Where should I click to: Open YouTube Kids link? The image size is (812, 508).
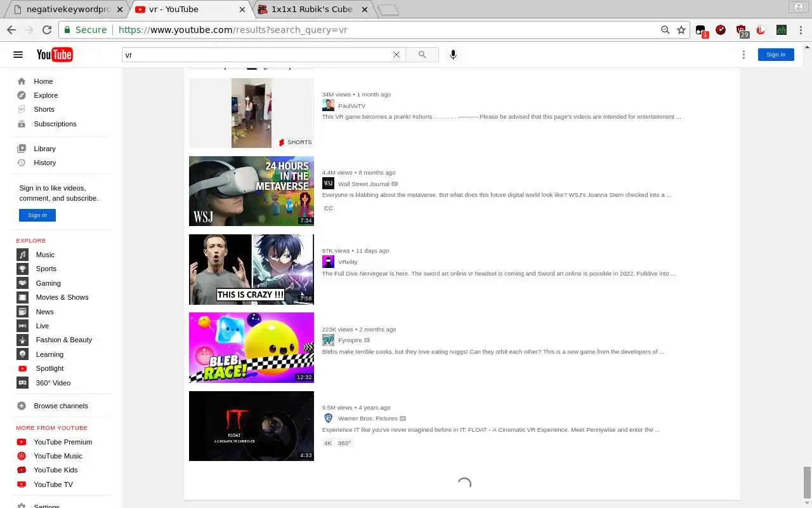click(x=55, y=470)
